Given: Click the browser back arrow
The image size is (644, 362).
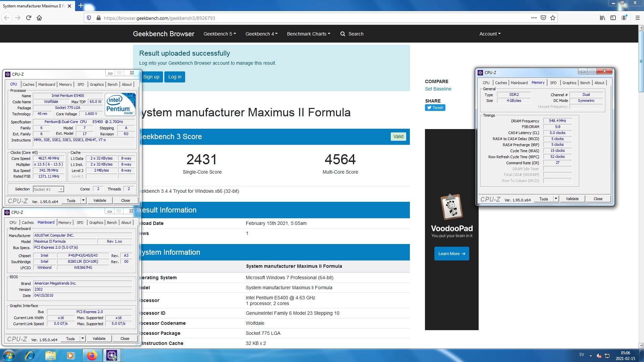Looking at the screenshot, I should coord(7,18).
